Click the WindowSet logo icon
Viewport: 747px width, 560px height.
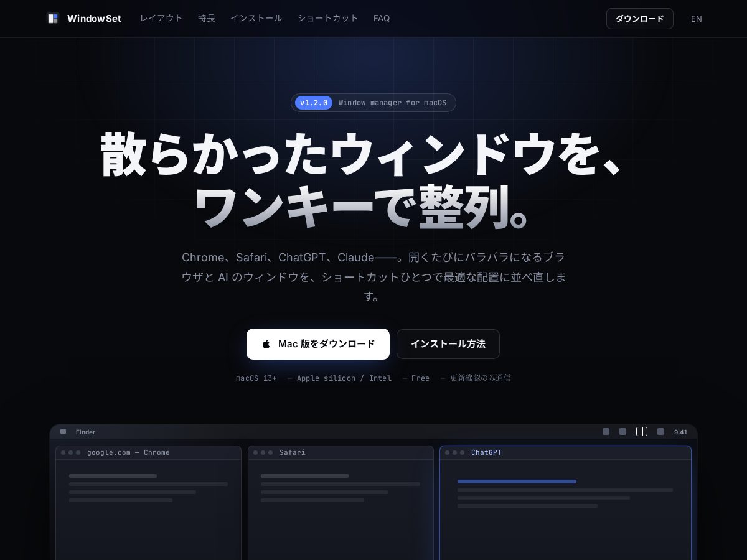click(x=53, y=19)
